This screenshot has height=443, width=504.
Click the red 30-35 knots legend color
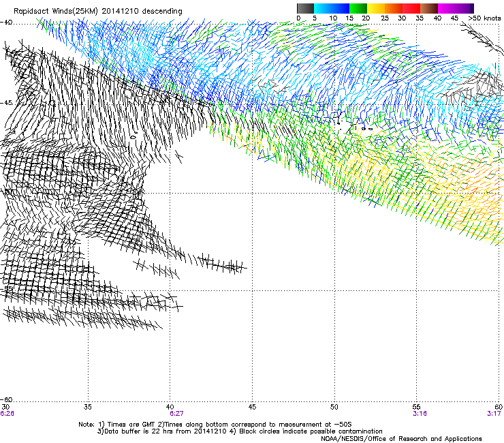click(411, 8)
